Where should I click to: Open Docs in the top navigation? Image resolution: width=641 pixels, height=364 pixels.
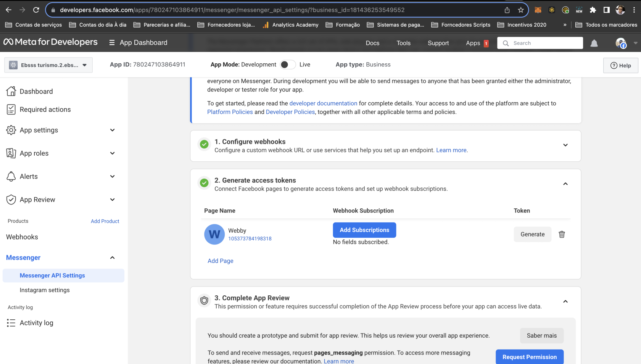coord(372,43)
